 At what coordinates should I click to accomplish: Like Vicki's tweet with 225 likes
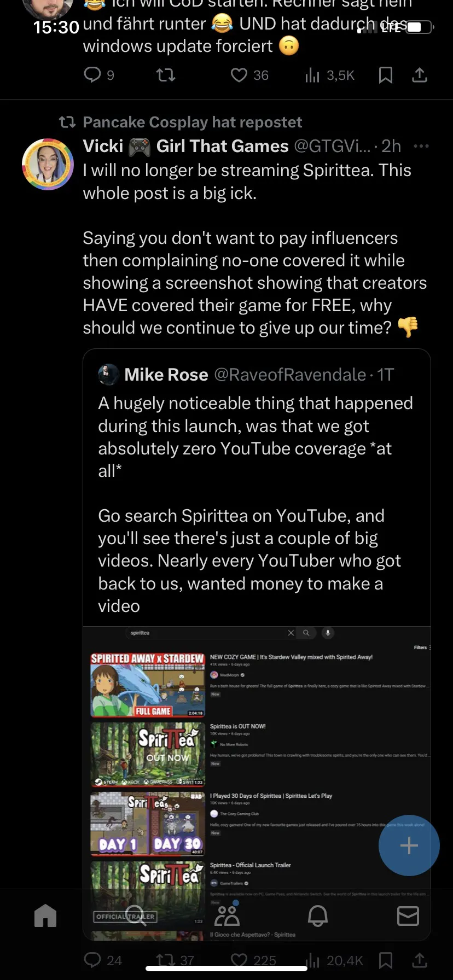click(x=239, y=960)
